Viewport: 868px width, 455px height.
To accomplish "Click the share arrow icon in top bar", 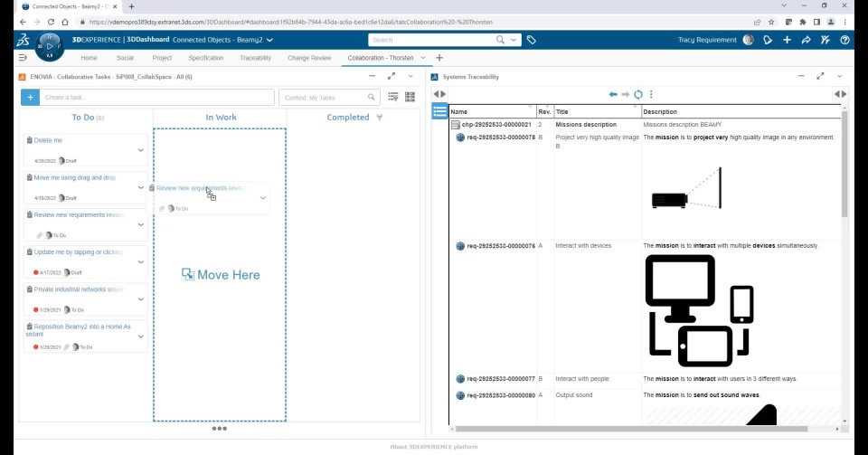I will tap(806, 40).
